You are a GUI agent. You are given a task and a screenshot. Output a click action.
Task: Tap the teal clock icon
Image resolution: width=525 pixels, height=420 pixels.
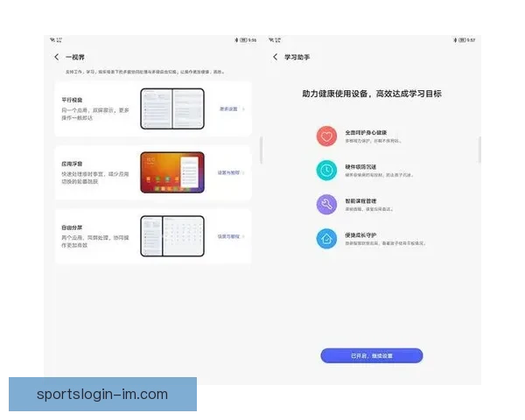326,170
